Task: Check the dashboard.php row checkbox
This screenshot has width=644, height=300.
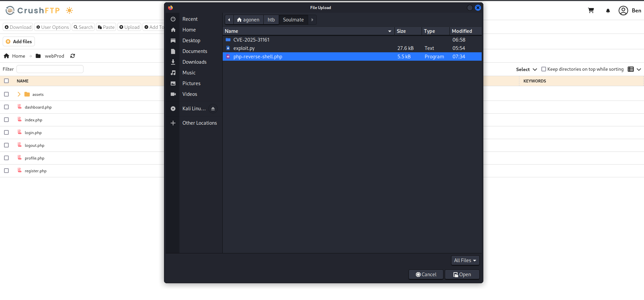Action: coord(6,107)
